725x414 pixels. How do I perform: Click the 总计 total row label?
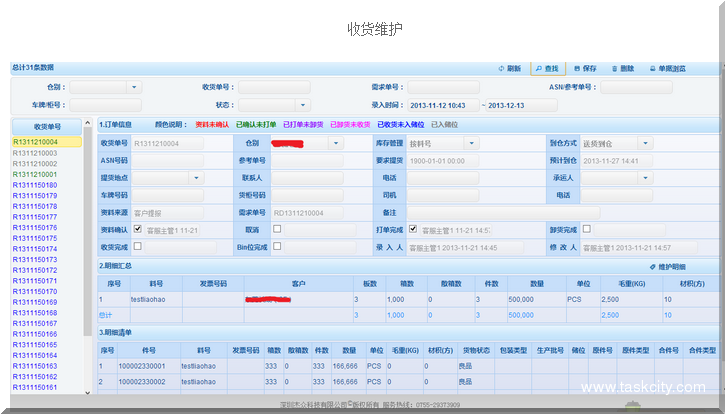[105, 315]
